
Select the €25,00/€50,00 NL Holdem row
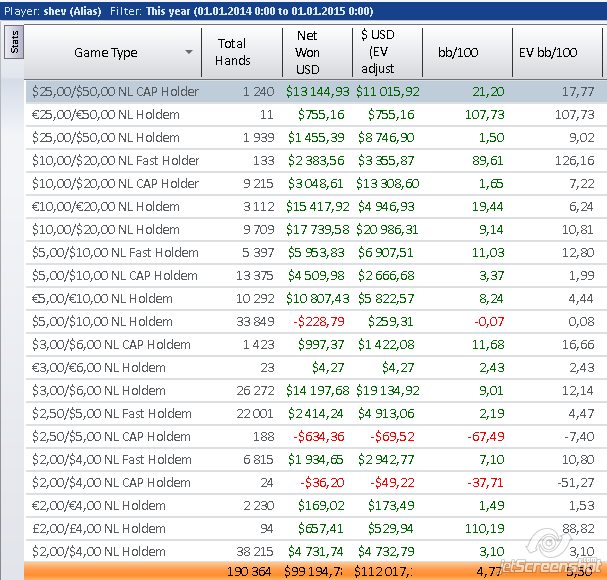[x=105, y=114]
